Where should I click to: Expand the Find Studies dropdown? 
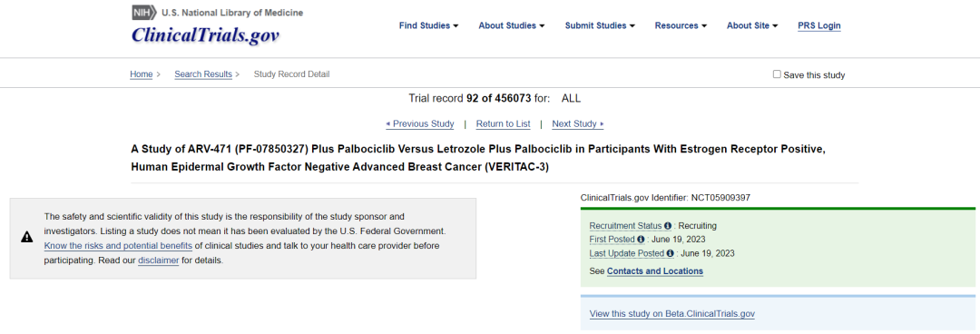point(428,25)
